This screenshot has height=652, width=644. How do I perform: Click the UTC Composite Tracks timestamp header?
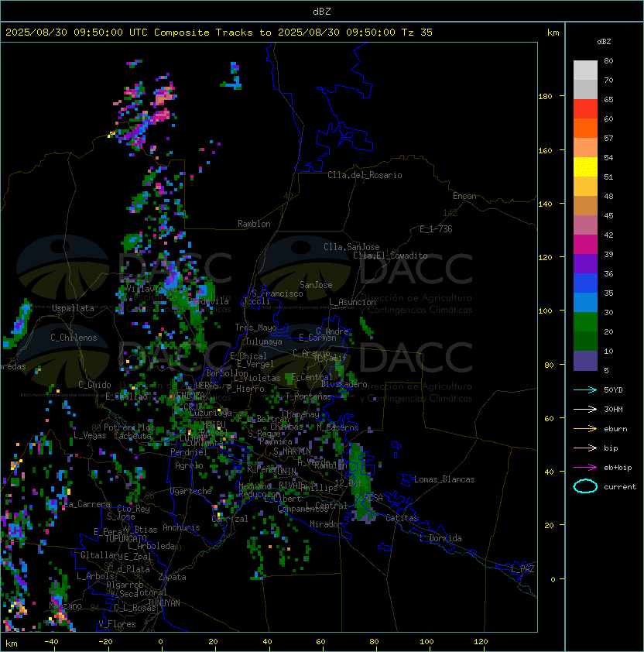219,33
